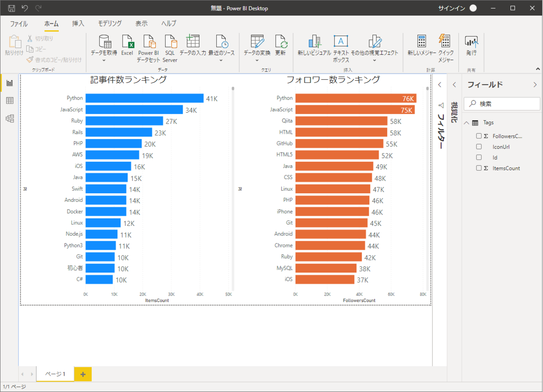Open the ファイル tab
This screenshot has height=392, width=543.
19,24
